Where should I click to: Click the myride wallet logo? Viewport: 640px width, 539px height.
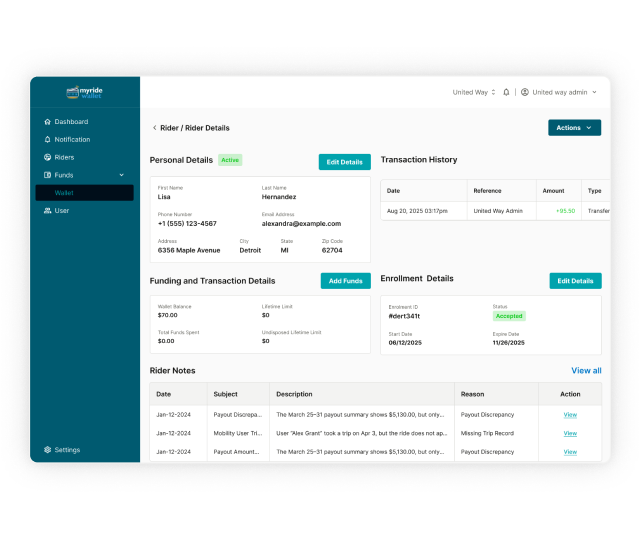[85, 92]
